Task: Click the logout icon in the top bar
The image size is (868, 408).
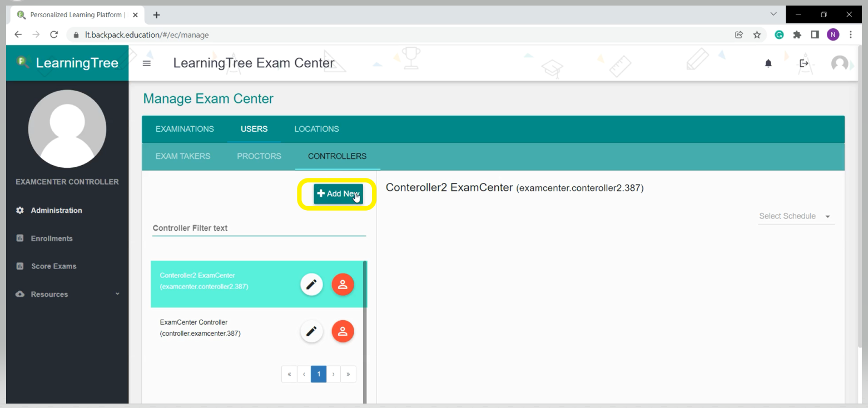Action: [x=804, y=63]
